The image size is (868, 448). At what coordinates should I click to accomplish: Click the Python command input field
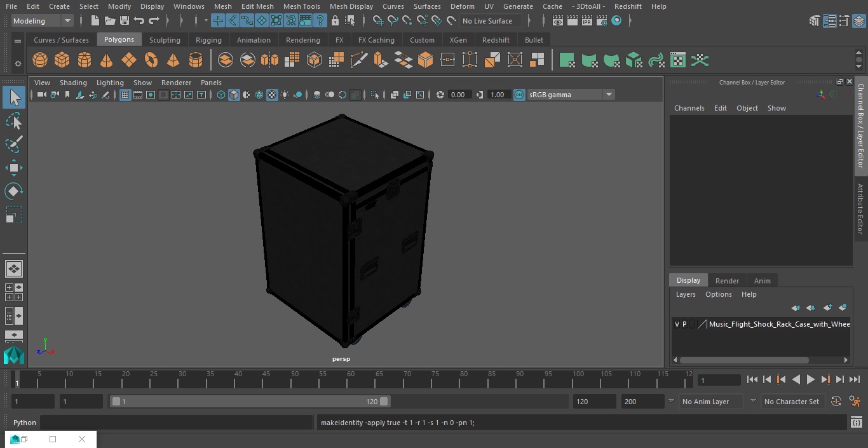176,423
